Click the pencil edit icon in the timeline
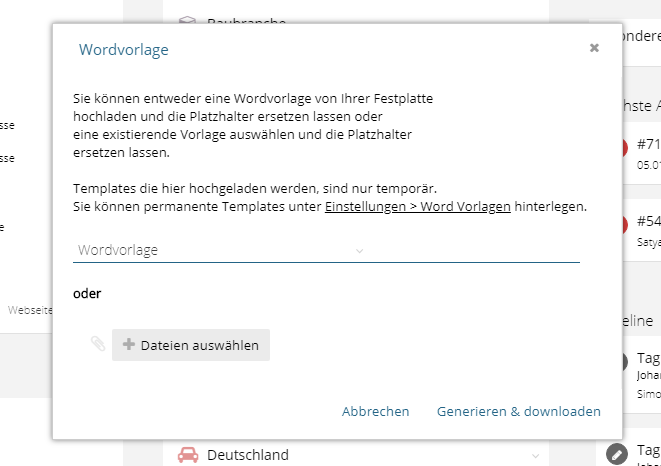The image size is (661, 466). tap(617, 454)
